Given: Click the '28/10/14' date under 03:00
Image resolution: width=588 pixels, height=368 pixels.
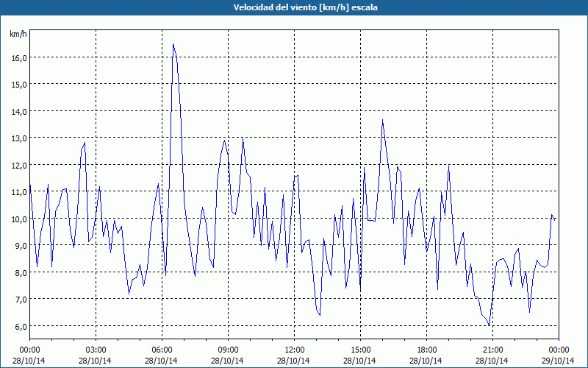Looking at the screenshot, I should click(x=95, y=361).
